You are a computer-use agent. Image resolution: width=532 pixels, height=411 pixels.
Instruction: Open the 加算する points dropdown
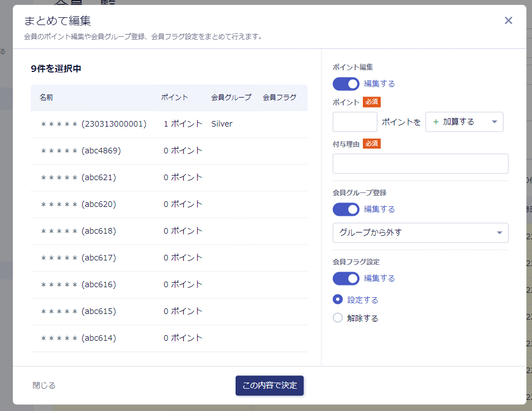[x=464, y=122]
